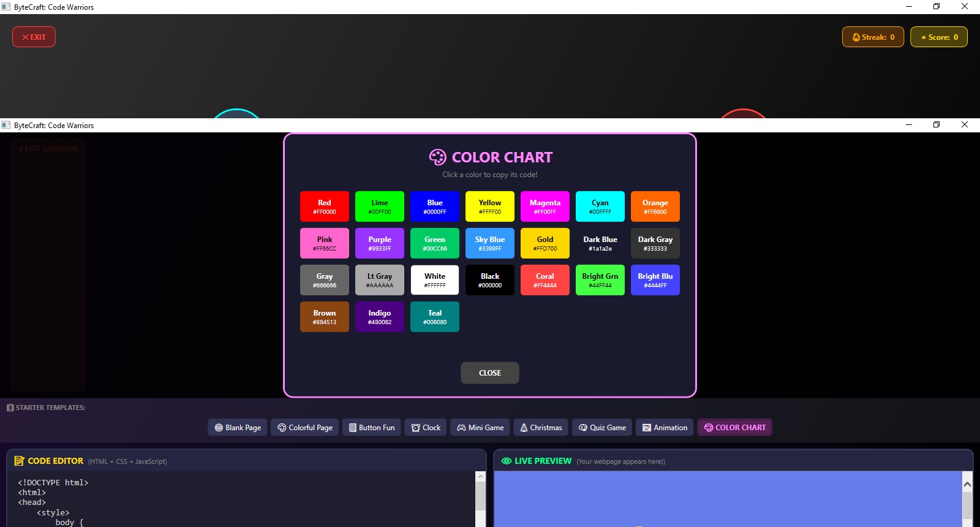Image resolution: width=980 pixels, height=527 pixels.
Task: Load the Blank Page template
Action: click(x=238, y=427)
